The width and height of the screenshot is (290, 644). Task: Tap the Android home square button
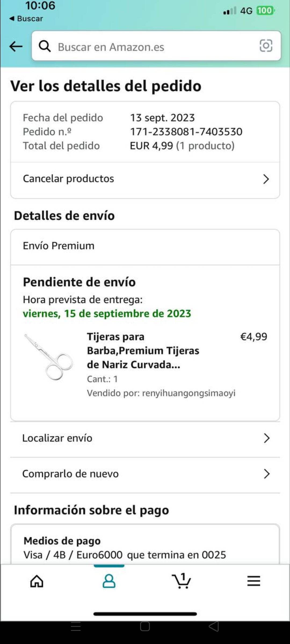[x=145, y=627]
